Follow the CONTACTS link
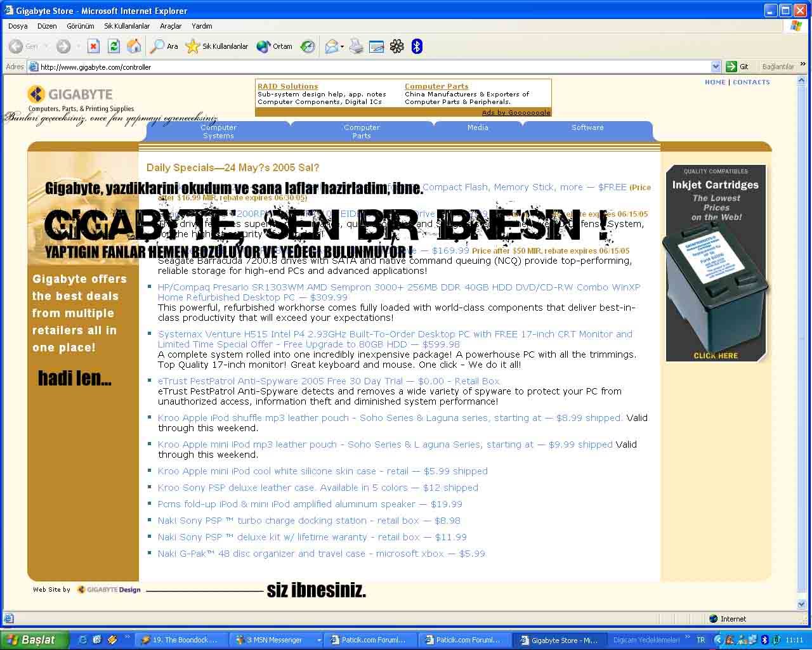Viewport: 812px width, 650px height. (751, 82)
